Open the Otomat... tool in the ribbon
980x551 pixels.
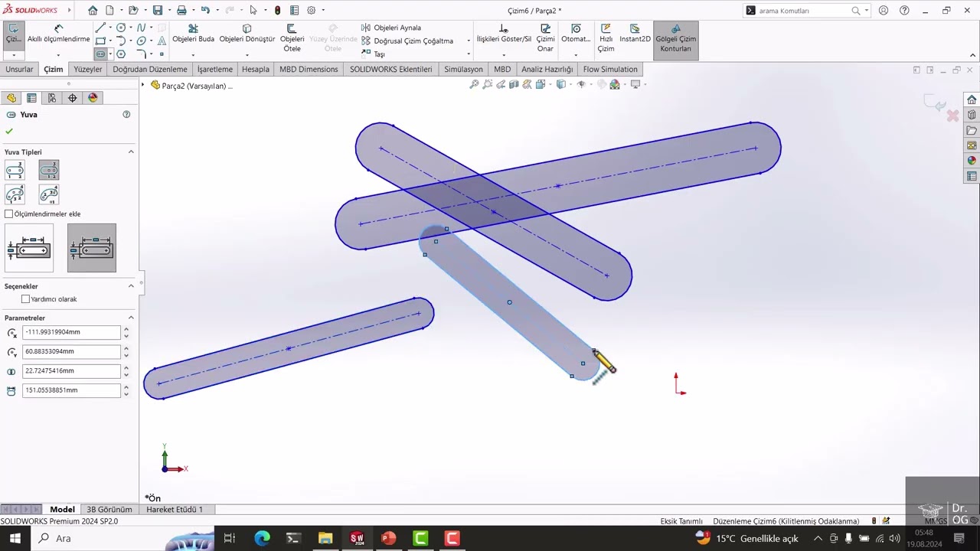576,34
